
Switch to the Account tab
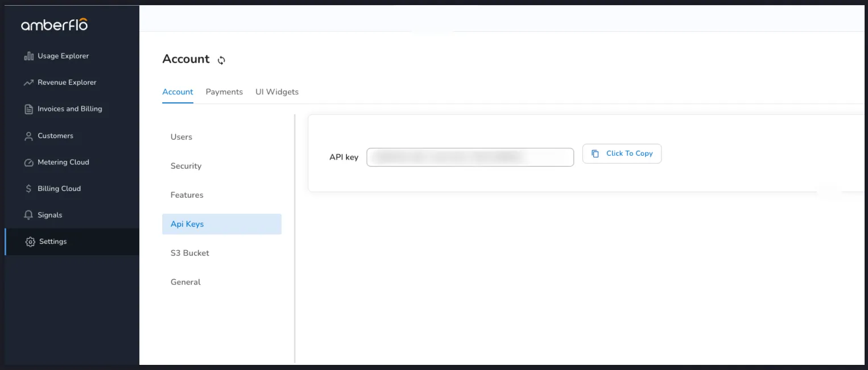pyautogui.click(x=177, y=92)
